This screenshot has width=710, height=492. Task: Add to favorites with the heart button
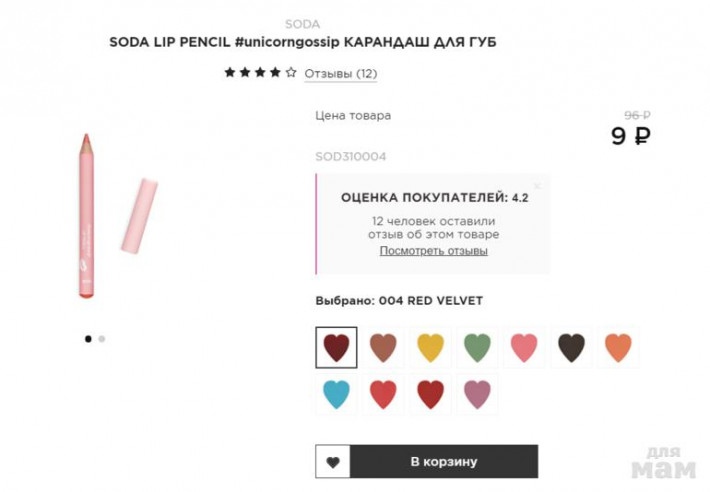[x=332, y=462]
